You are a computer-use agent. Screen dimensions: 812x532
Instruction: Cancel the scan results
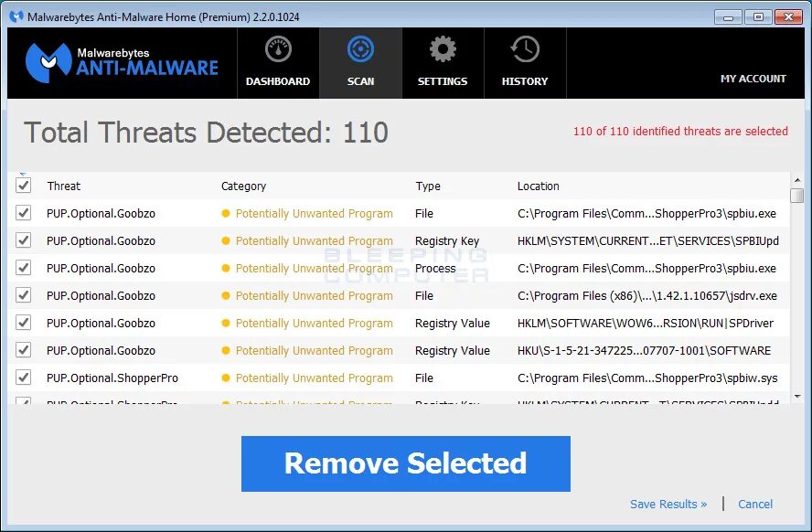pyautogui.click(x=755, y=504)
